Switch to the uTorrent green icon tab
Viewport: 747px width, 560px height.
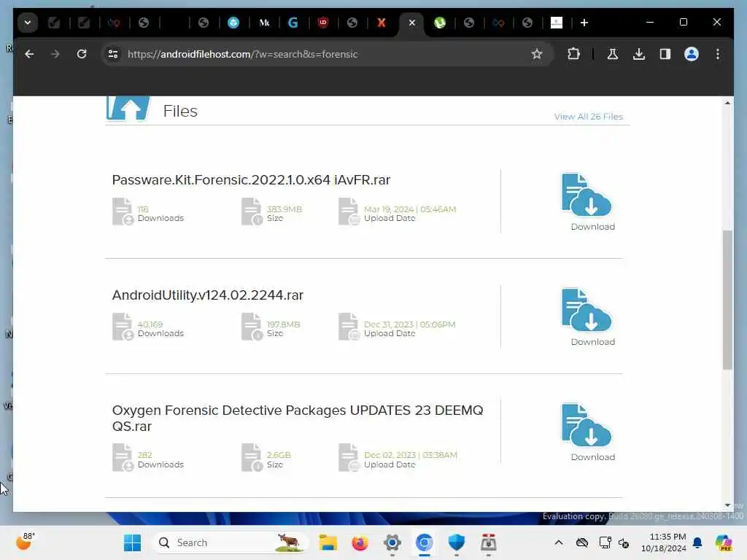(440, 23)
